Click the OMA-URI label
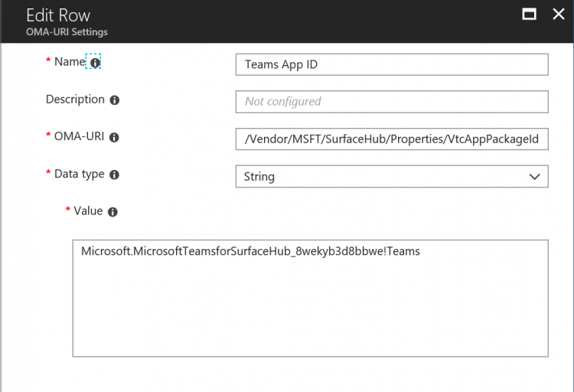This screenshot has height=392, width=574. point(79,136)
